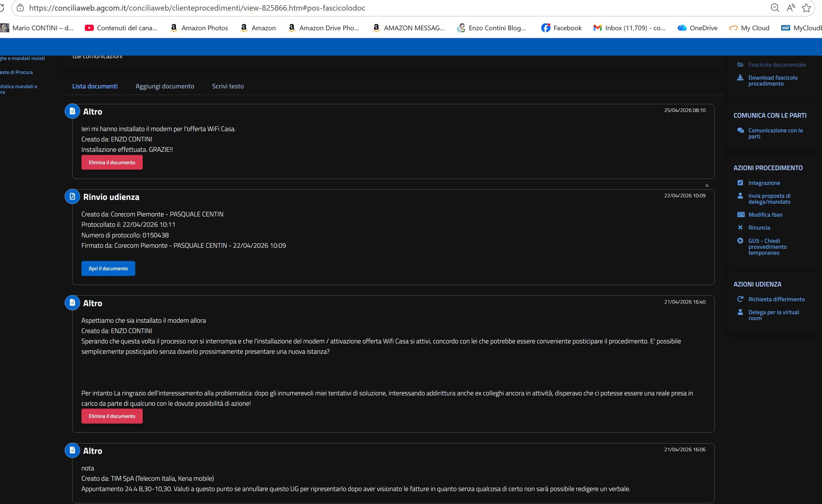
Task: Click the Rinvio udienza PDF document icon
Action: pos(72,197)
